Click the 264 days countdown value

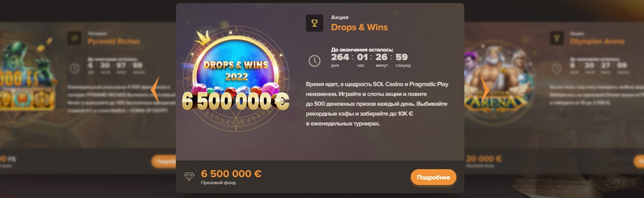340,57
